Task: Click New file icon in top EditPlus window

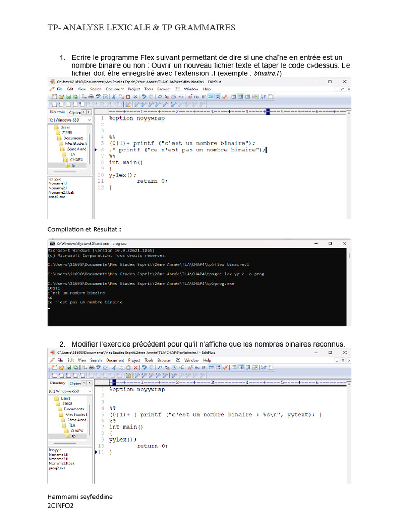Action: pyautogui.click(x=54, y=97)
